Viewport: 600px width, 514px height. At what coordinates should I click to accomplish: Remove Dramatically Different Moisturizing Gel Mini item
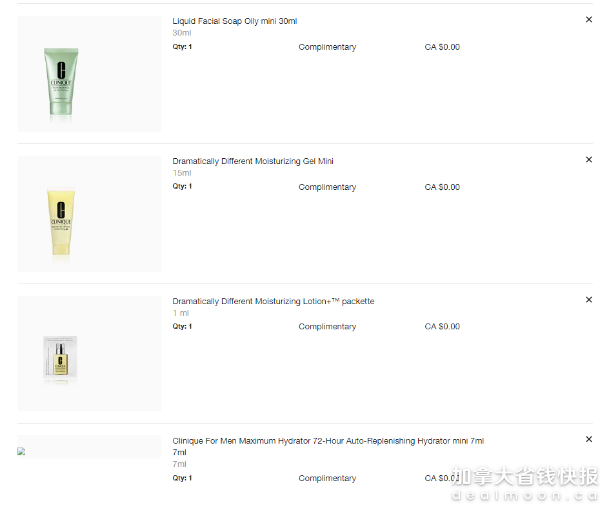coord(589,160)
